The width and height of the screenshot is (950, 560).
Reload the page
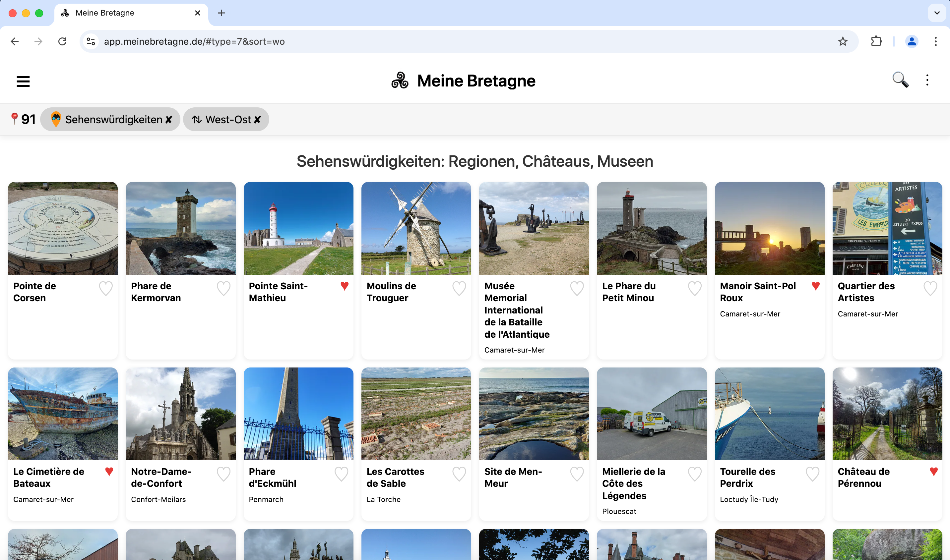62,41
